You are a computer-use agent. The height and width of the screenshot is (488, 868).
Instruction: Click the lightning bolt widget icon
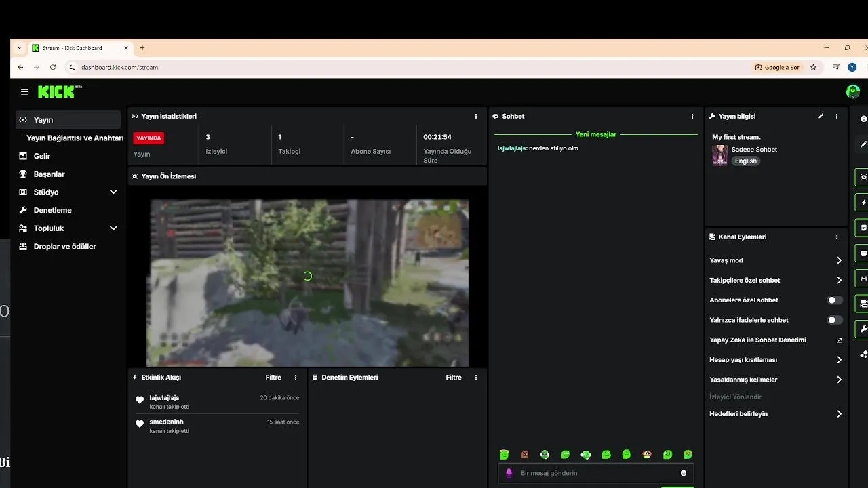coord(863,203)
